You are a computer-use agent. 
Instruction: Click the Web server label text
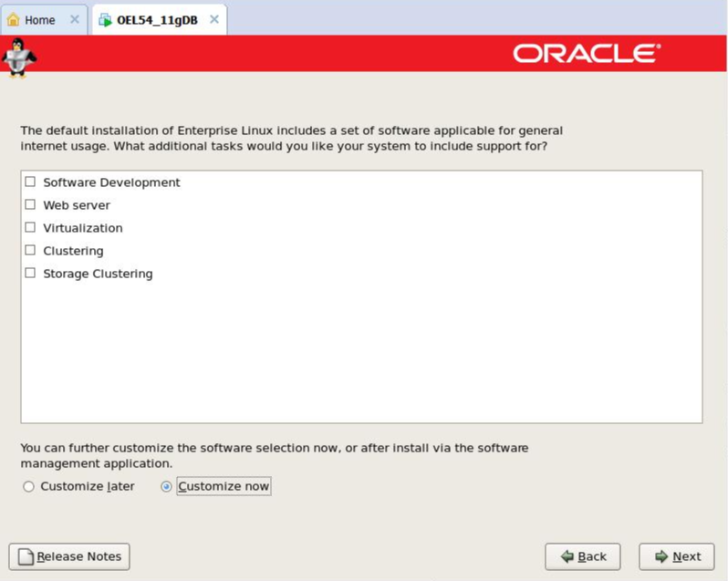(77, 205)
